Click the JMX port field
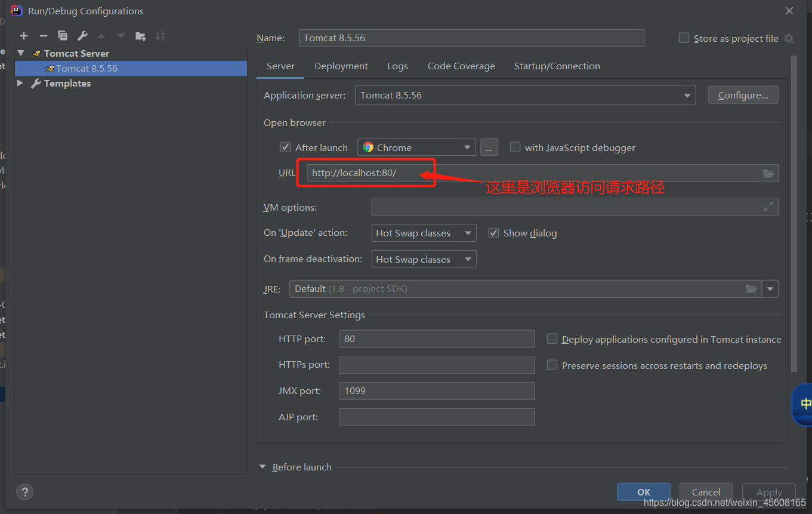812x514 pixels. 437,391
